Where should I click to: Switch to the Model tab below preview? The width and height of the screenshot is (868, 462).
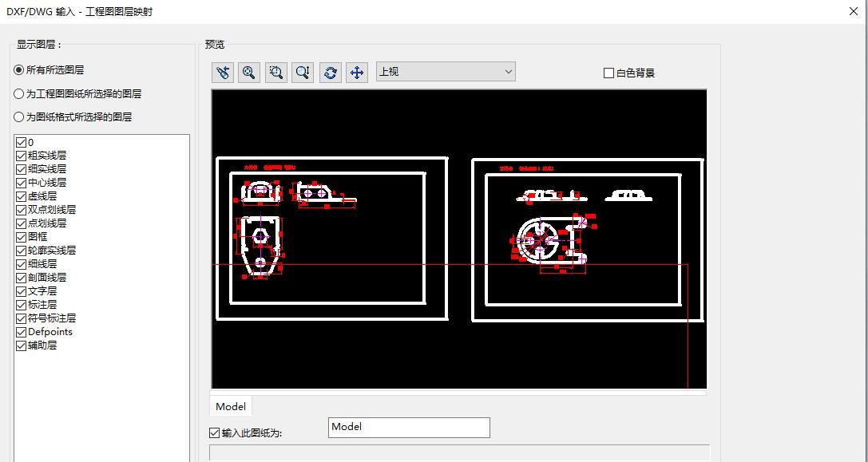[231, 407]
